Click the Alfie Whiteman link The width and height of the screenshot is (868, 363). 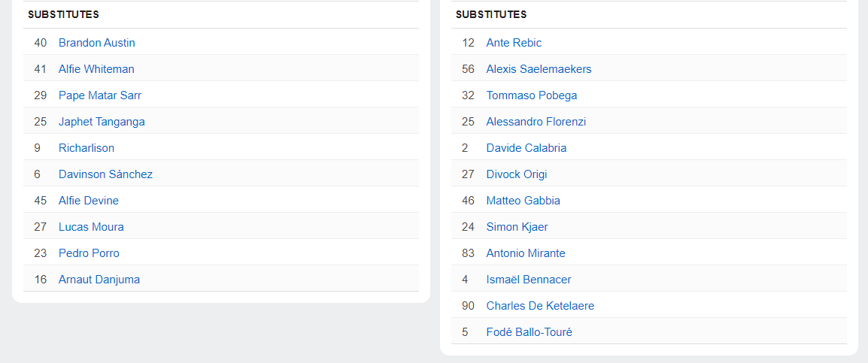click(96, 69)
